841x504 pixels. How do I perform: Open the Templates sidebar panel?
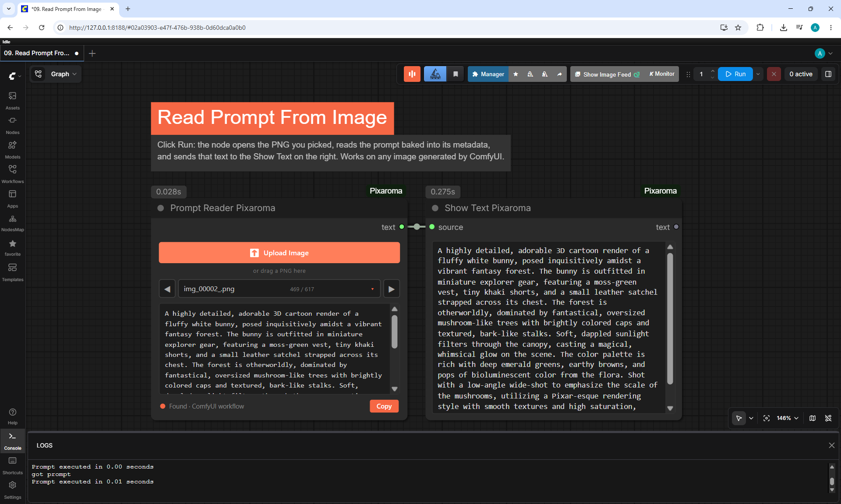[x=12, y=272]
